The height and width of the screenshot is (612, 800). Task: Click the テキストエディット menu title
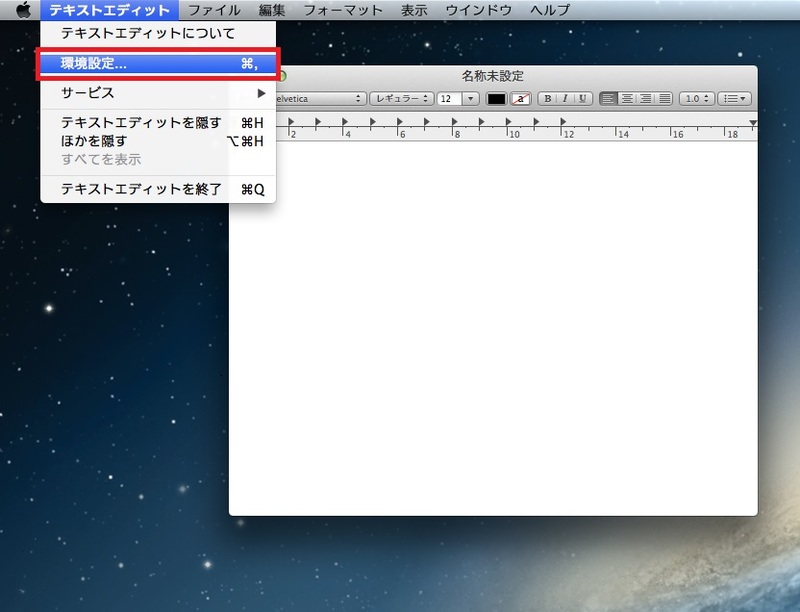[x=110, y=10]
